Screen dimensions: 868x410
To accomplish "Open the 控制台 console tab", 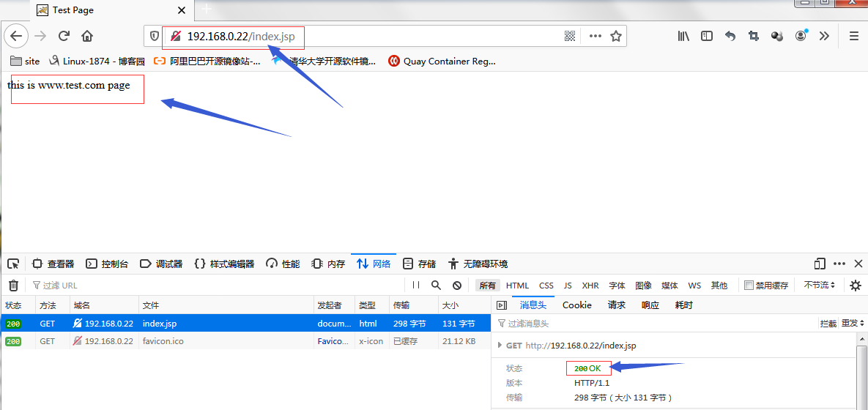I will click(x=107, y=264).
